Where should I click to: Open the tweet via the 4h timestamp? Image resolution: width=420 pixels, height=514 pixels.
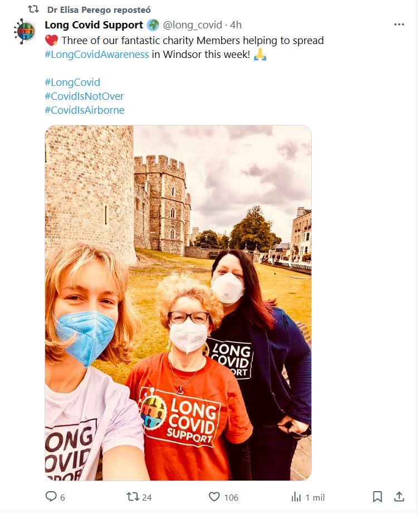[236, 25]
